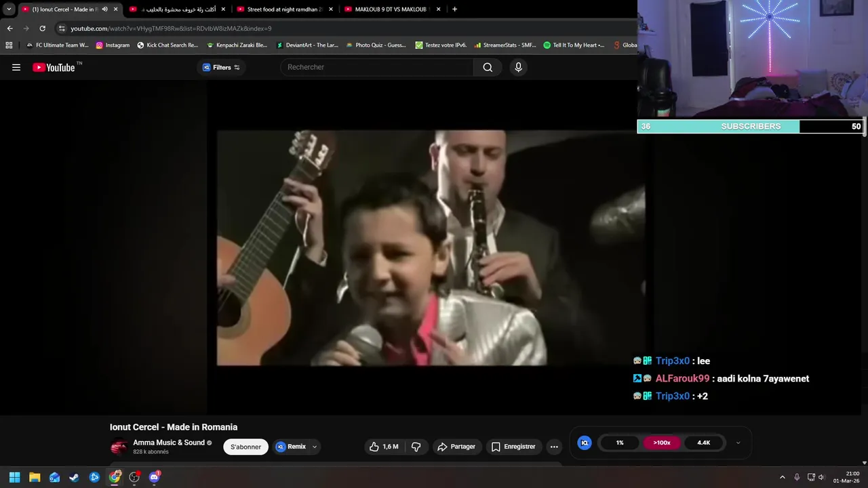Click the browser forward arrow
Viewport: 868px width, 488px height.
(x=26, y=28)
